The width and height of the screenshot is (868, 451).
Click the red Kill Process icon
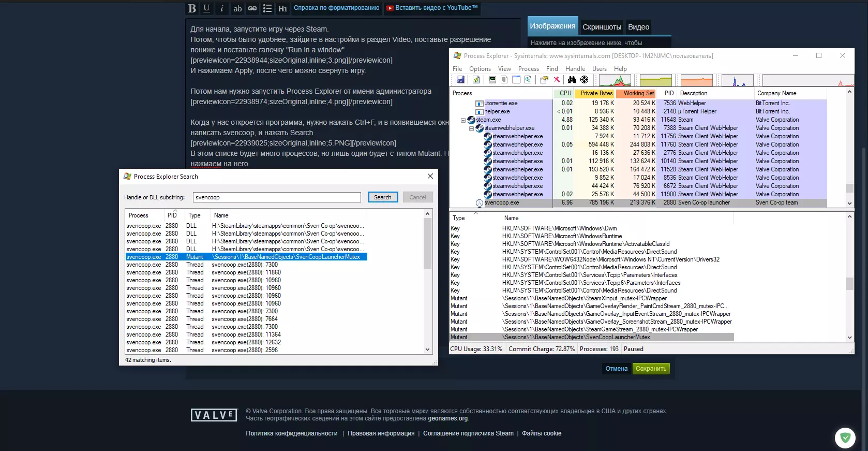point(557,80)
